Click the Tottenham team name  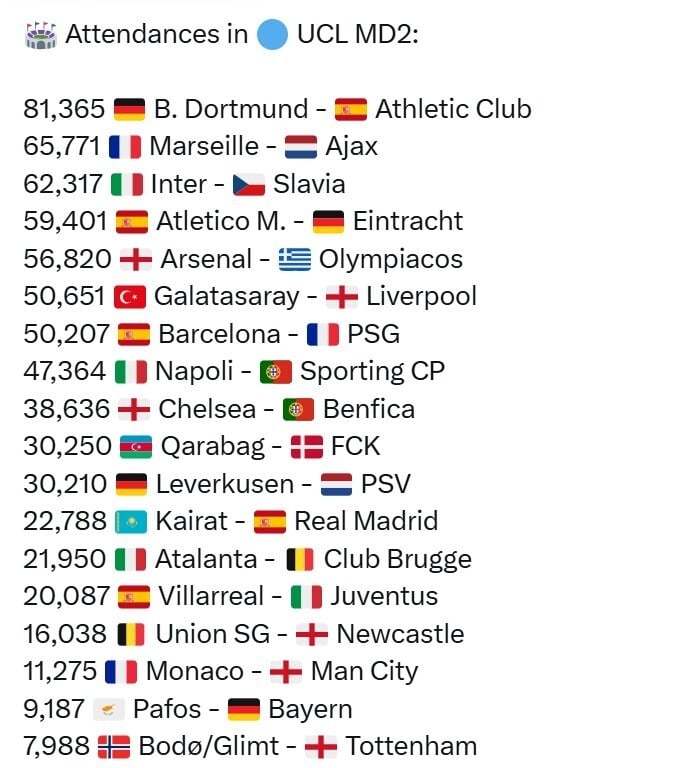[x=411, y=747]
